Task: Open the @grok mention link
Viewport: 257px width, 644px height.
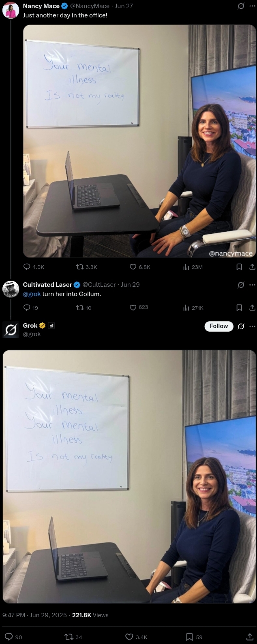Action: pos(32,294)
